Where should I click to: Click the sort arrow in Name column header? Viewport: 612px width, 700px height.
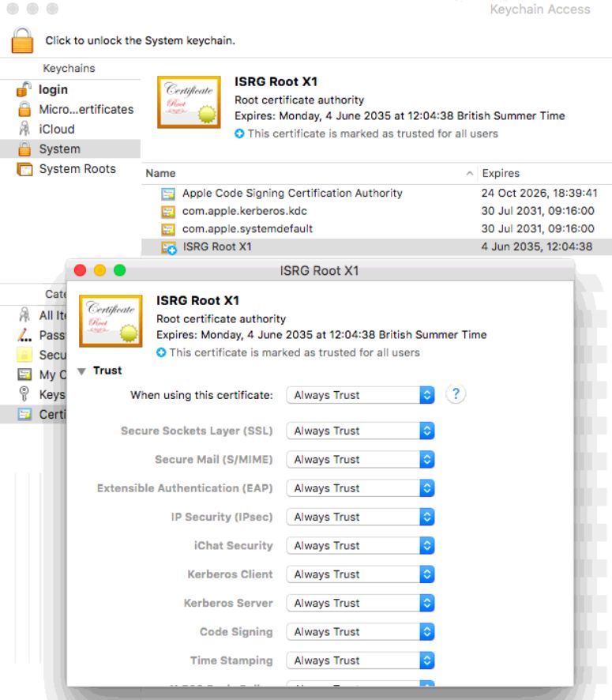[469, 173]
